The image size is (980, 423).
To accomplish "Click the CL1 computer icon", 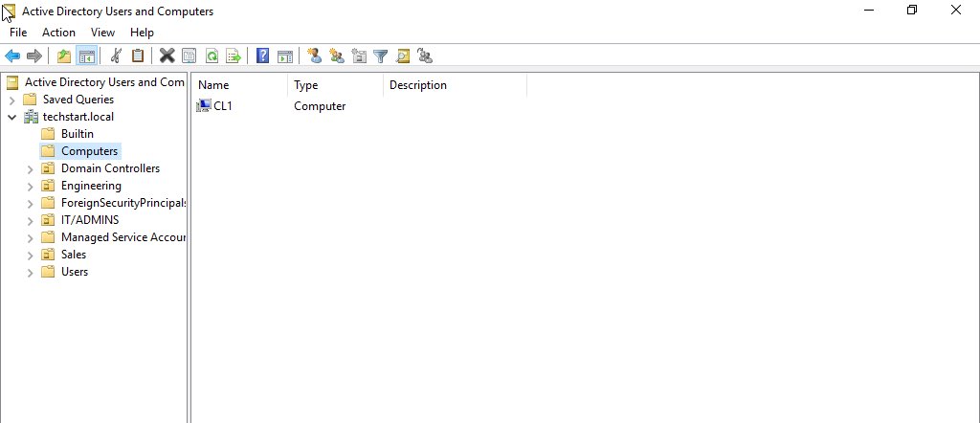I will tap(204, 106).
